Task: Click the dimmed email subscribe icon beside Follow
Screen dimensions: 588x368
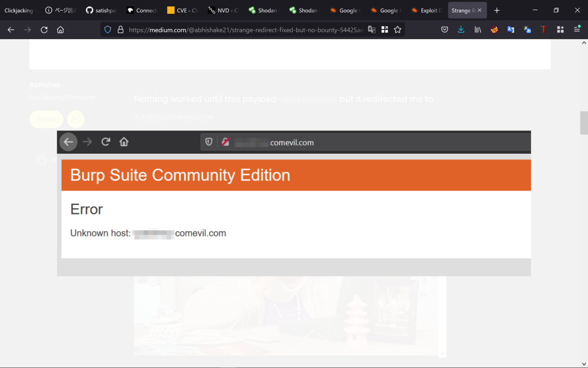Action: 75,119
